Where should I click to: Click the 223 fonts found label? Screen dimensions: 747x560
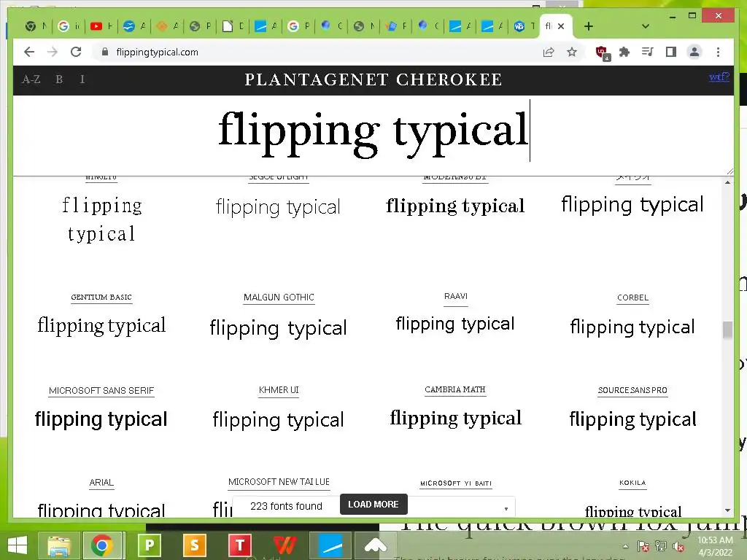(x=286, y=506)
